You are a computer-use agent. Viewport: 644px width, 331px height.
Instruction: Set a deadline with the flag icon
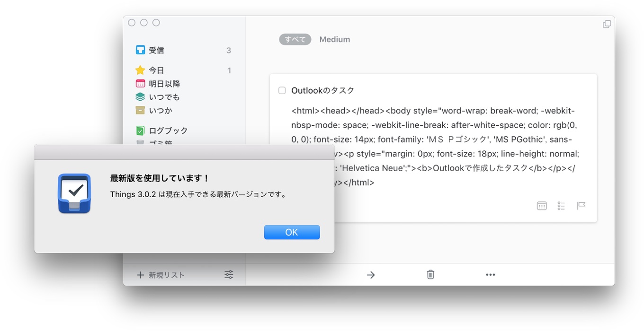[581, 206]
